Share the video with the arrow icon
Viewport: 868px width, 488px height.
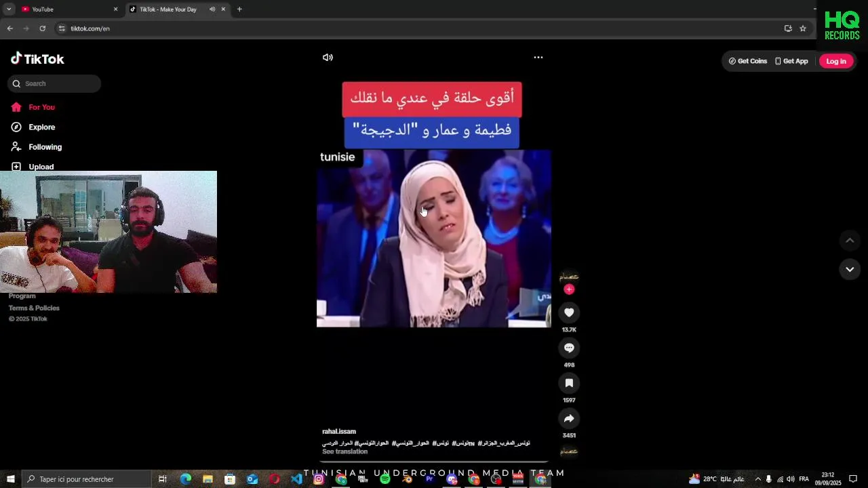coord(569,418)
